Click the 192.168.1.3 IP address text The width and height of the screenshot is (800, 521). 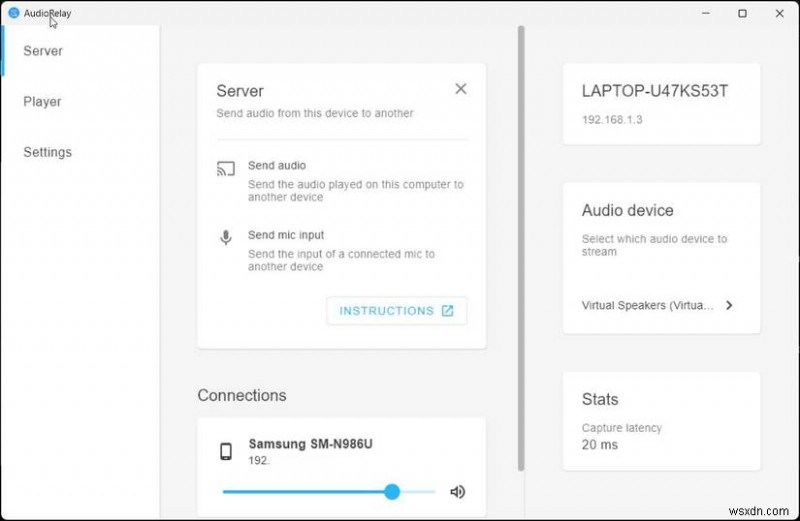(x=612, y=120)
